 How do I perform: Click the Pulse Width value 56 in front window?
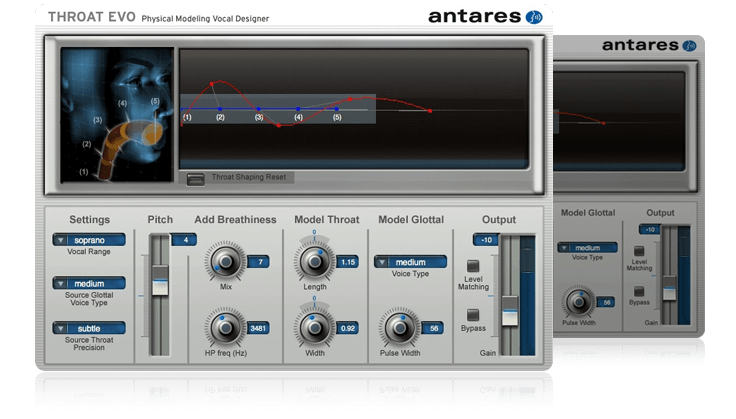pyautogui.click(x=433, y=328)
